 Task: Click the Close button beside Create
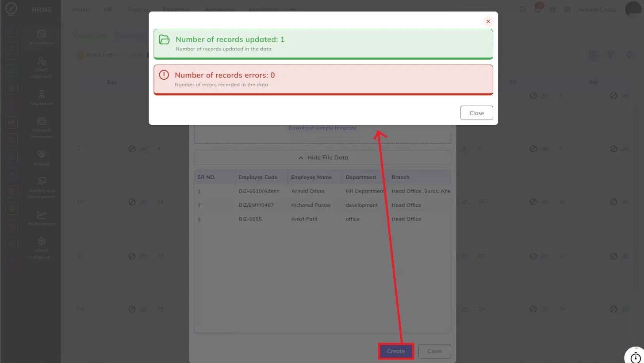pos(434,351)
